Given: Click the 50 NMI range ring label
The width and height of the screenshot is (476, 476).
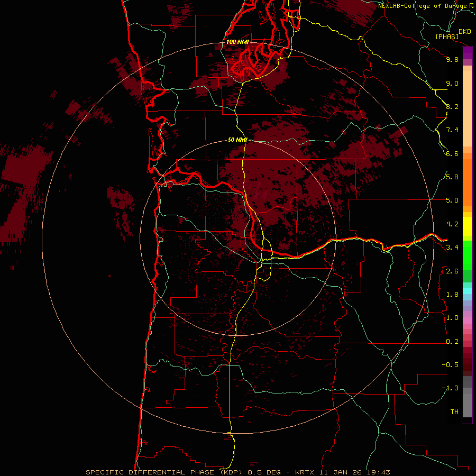Looking at the screenshot, I should [237, 140].
